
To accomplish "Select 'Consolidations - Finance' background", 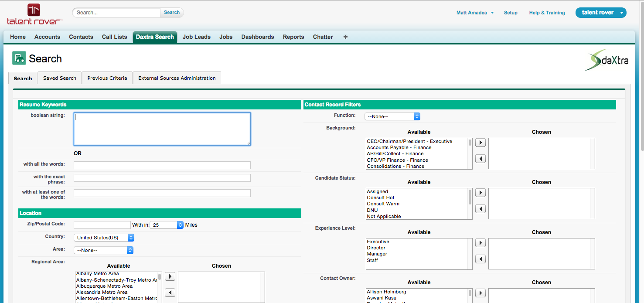I will click(x=395, y=166).
